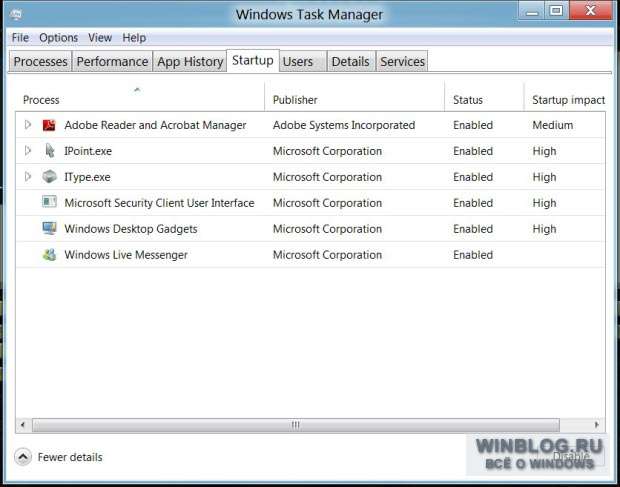Click the Medium startup impact value
The width and height of the screenshot is (620, 487).
pyautogui.click(x=552, y=125)
